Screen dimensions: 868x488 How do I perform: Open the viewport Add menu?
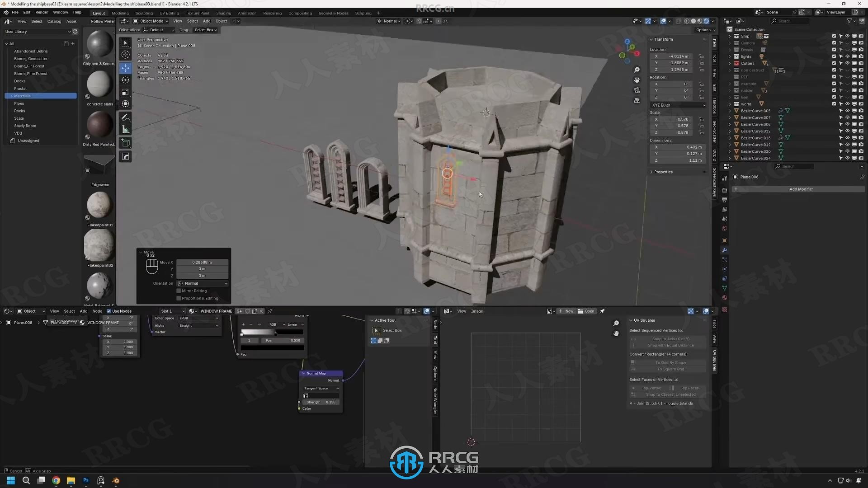(x=207, y=21)
